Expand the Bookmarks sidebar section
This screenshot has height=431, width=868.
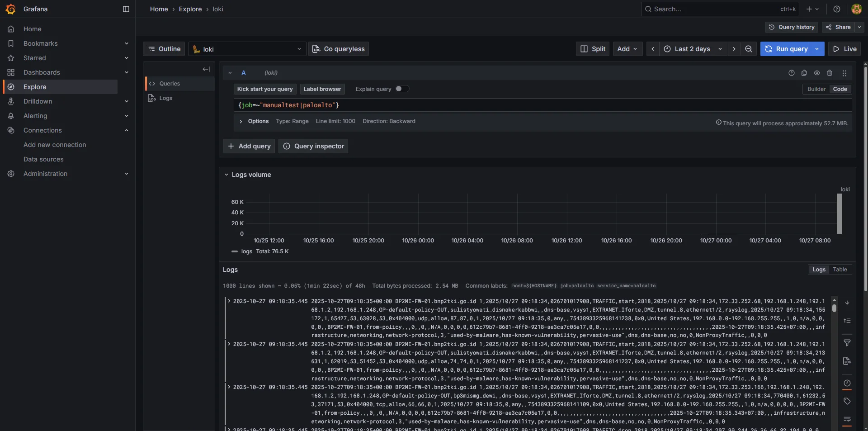(x=127, y=43)
